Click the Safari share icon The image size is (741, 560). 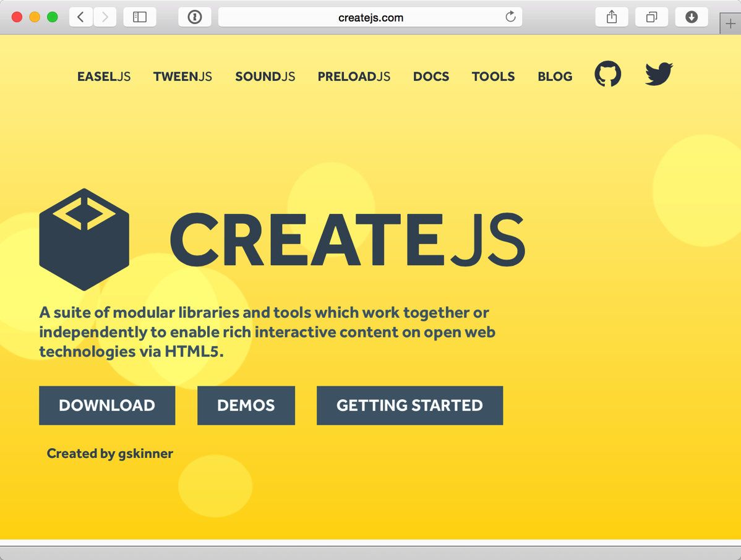(611, 17)
